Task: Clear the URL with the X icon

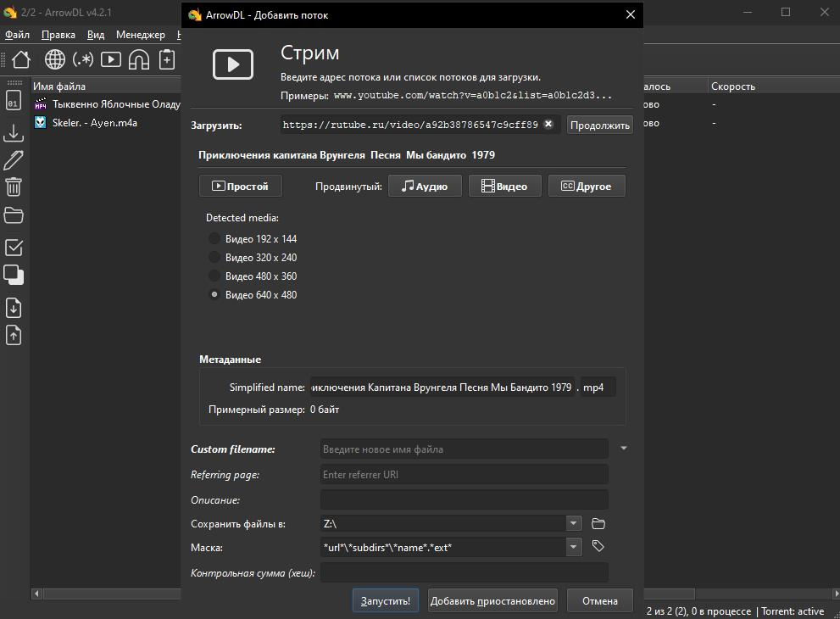Action: 548,125
